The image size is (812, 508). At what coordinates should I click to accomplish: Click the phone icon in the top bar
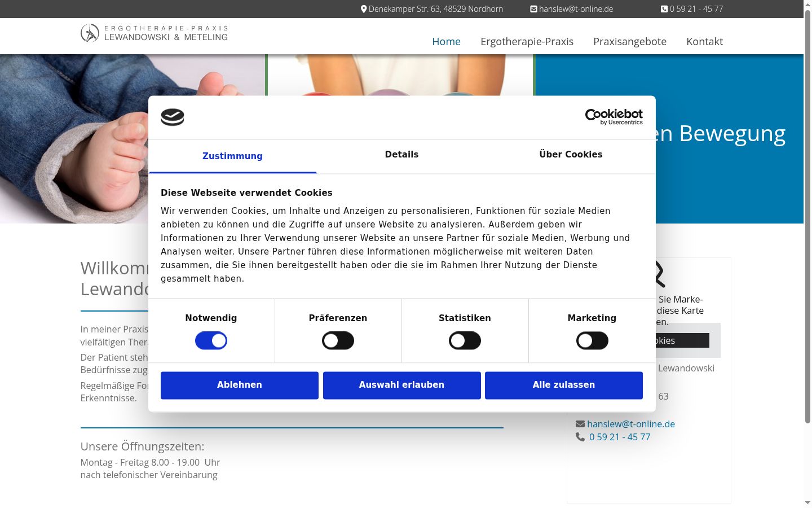[664, 9]
